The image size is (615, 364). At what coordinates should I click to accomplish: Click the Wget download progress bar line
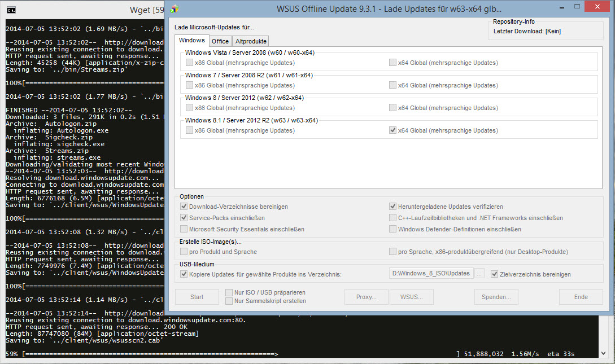coord(290,354)
